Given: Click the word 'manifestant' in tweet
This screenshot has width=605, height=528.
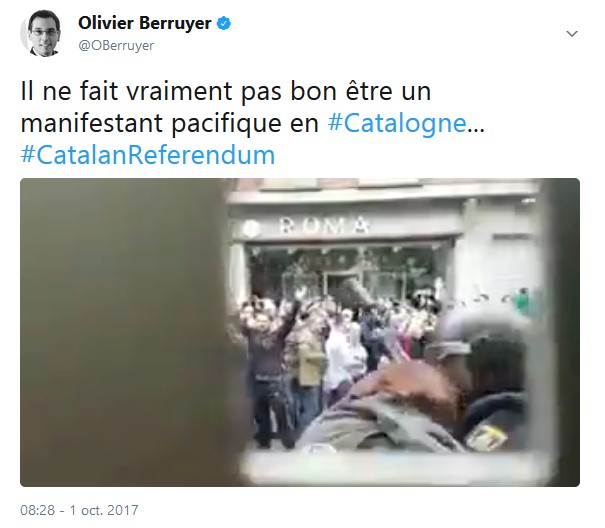Looking at the screenshot, I should (x=91, y=124).
